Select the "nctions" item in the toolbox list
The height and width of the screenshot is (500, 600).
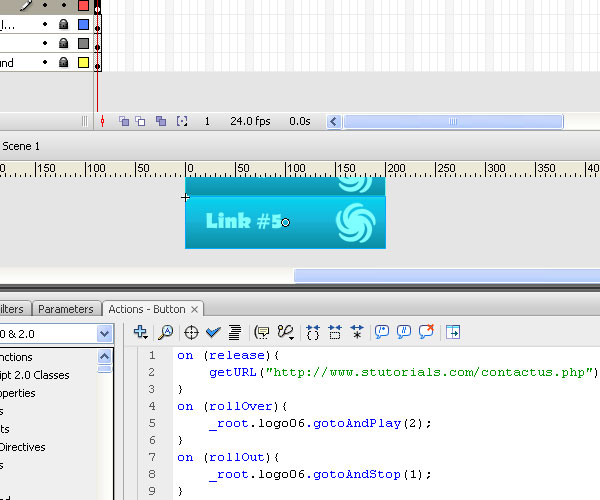pos(16,357)
